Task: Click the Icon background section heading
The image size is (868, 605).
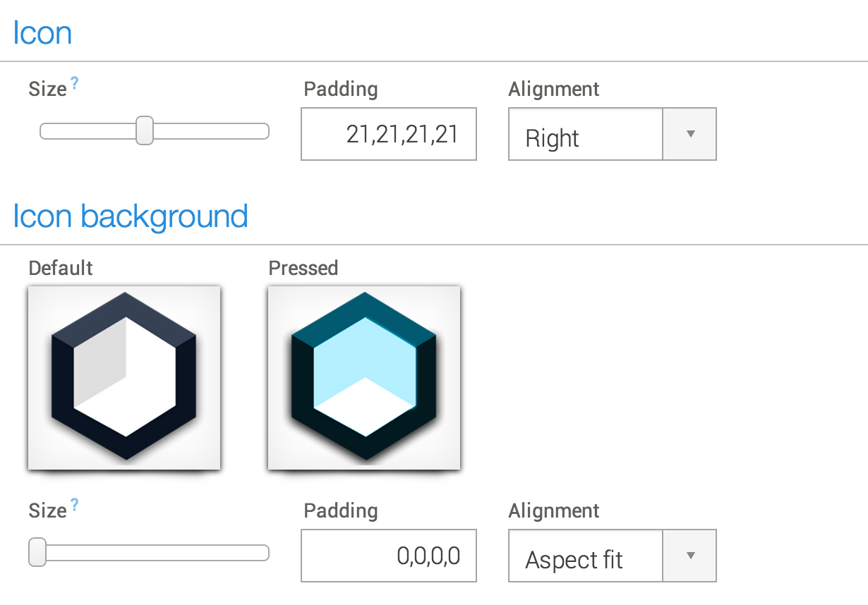Action: point(130,216)
